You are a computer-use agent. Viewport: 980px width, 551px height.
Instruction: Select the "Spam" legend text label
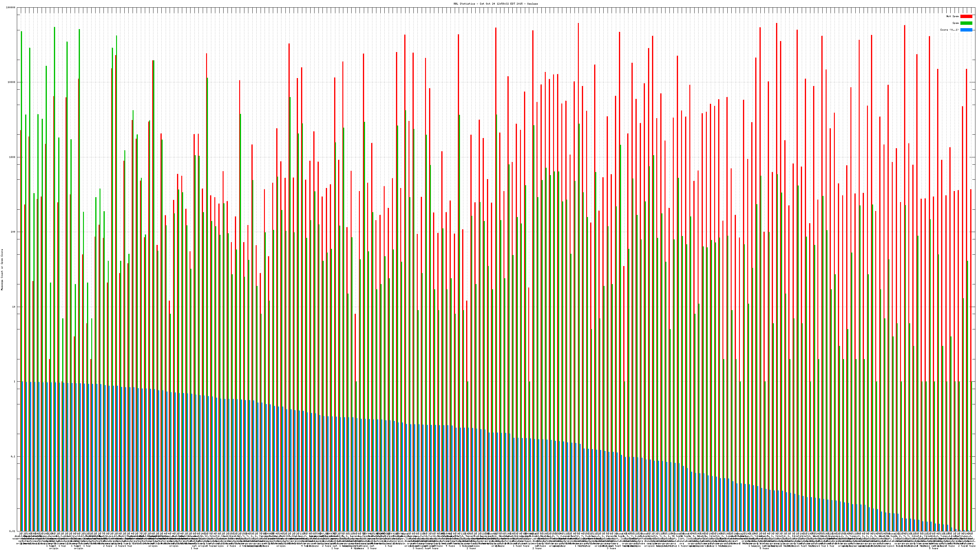tap(956, 23)
